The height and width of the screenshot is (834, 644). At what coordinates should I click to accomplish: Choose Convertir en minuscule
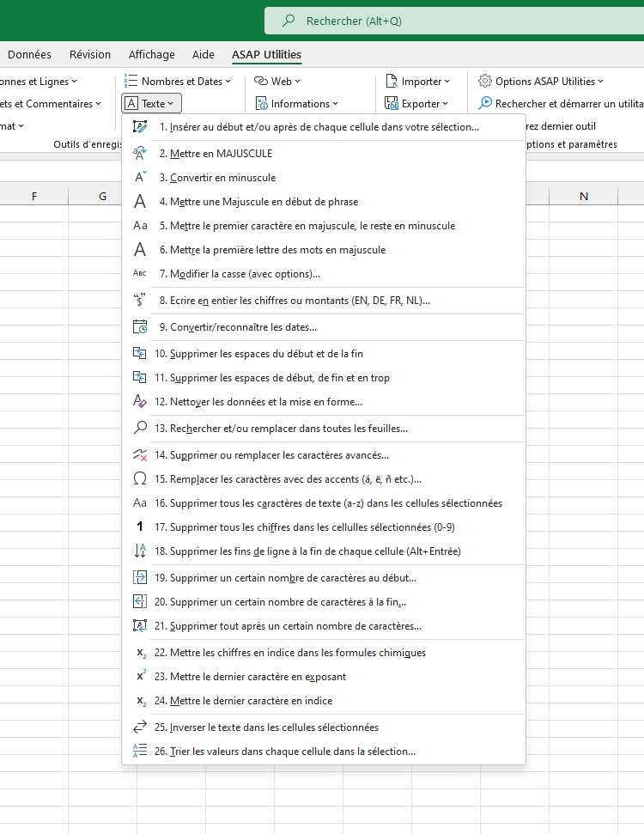324,177
